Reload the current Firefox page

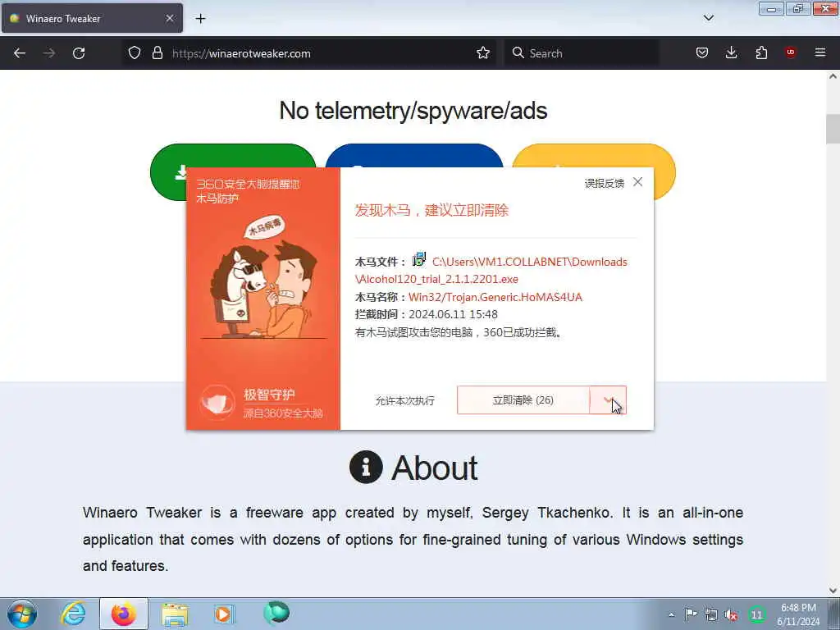[x=79, y=53]
